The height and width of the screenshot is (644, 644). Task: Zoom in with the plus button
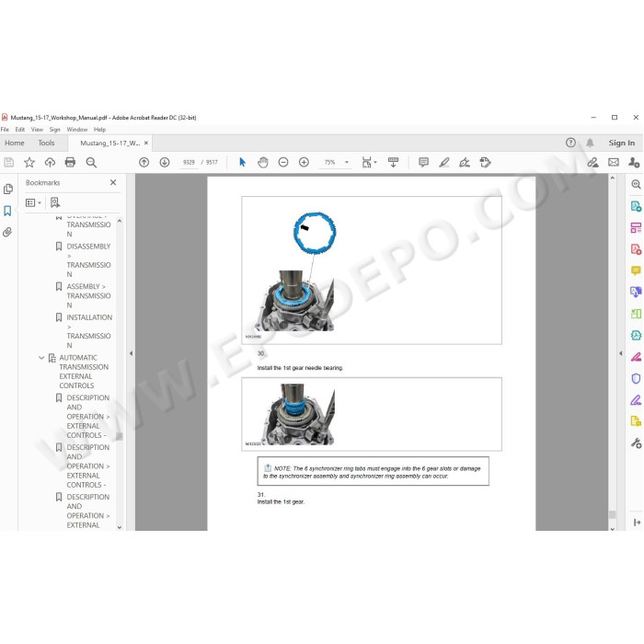[x=304, y=162]
